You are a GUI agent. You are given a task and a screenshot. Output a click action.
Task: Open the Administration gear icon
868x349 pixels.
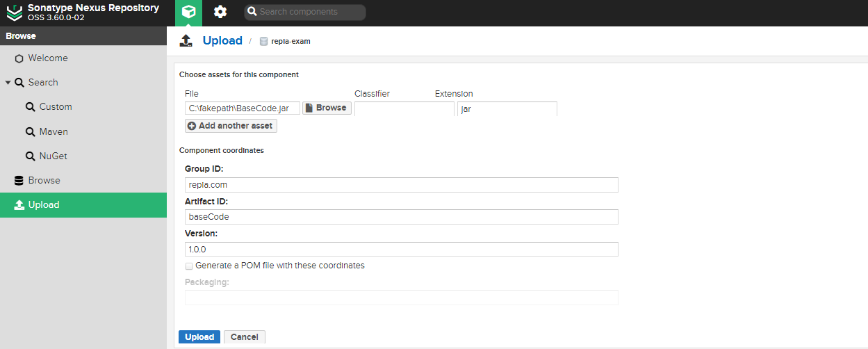220,12
